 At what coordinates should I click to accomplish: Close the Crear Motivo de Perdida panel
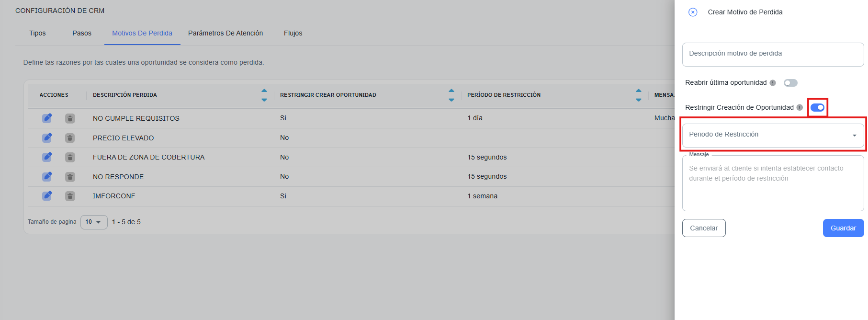click(x=693, y=12)
